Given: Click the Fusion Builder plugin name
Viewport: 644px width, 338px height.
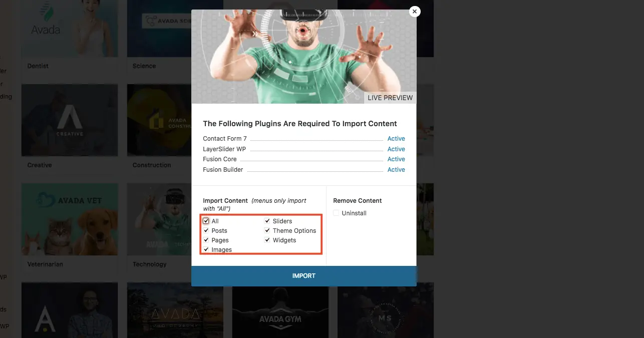Looking at the screenshot, I should click(223, 170).
